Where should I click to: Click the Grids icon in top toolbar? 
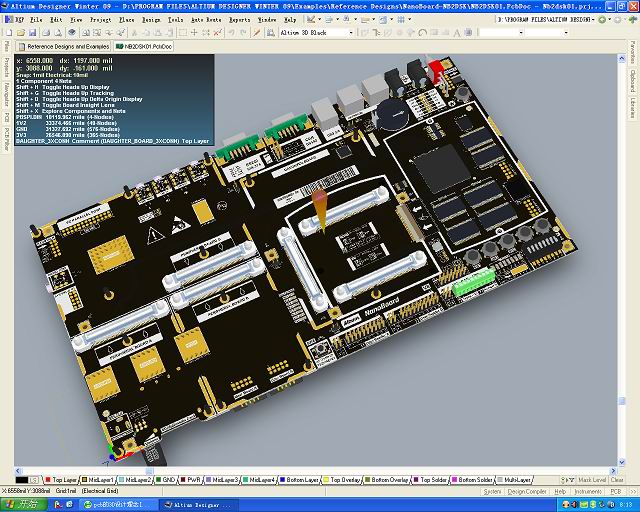click(401, 20)
